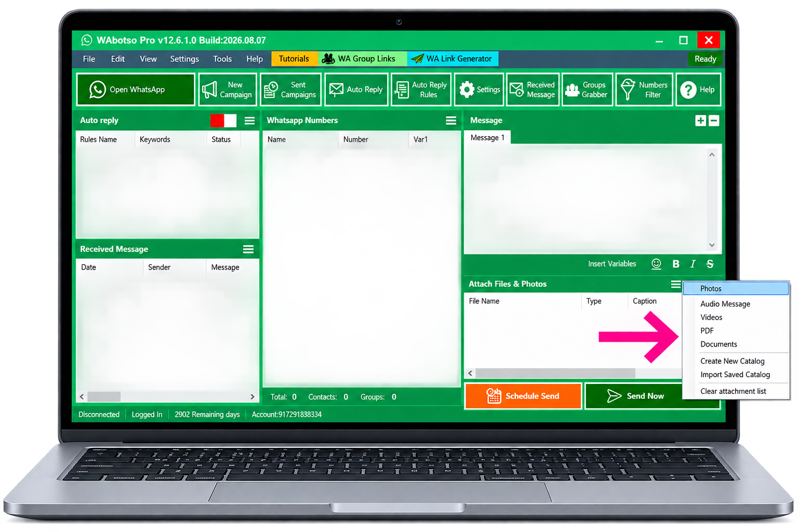798x532 pixels.
Task: Open the Settings toolbar button with gear
Action: click(x=479, y=89)
